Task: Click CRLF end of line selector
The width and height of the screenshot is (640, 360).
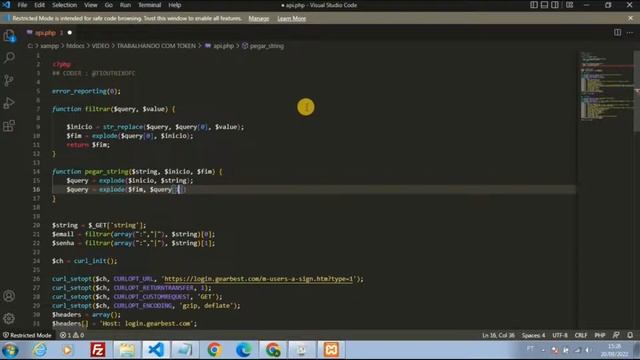Action: click(581, 335)
